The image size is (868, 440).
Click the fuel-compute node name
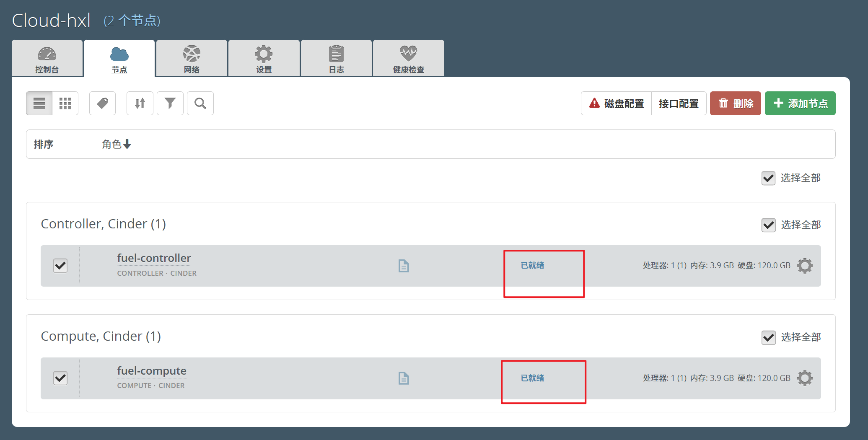point(152,371)
